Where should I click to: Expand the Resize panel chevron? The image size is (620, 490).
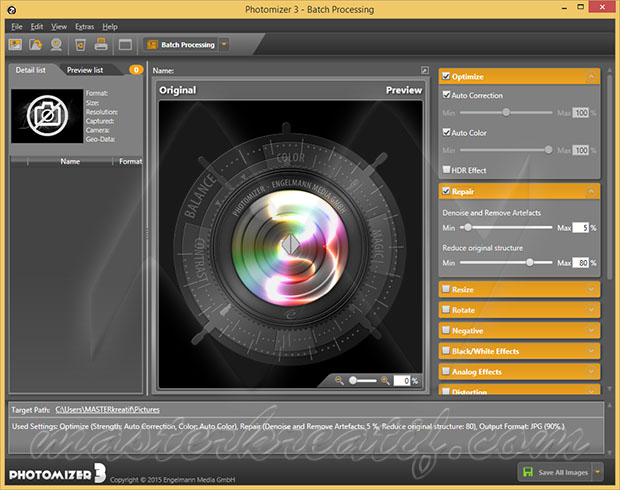coord(591,289)
